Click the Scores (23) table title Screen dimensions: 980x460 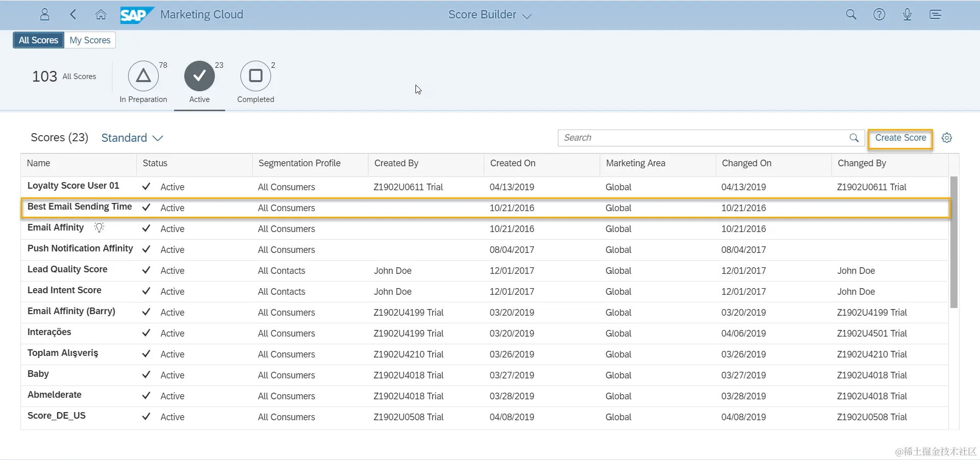click(59, 138)
